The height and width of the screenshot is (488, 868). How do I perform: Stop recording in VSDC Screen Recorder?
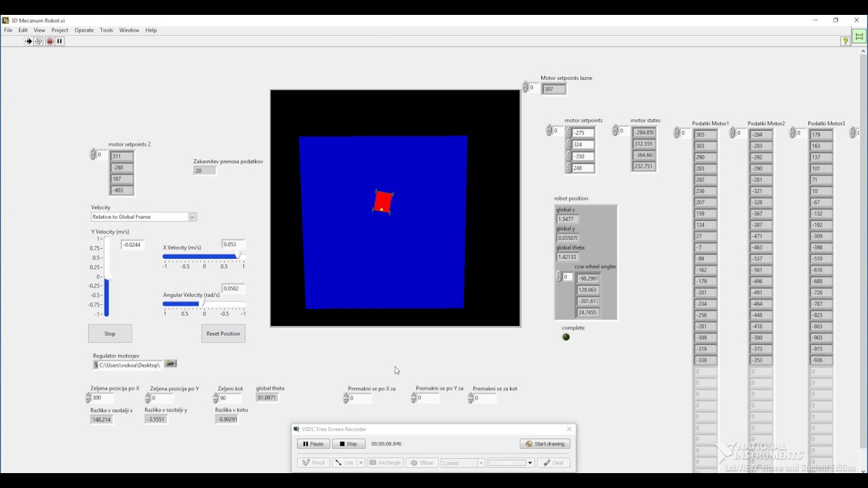coord(349,444)
